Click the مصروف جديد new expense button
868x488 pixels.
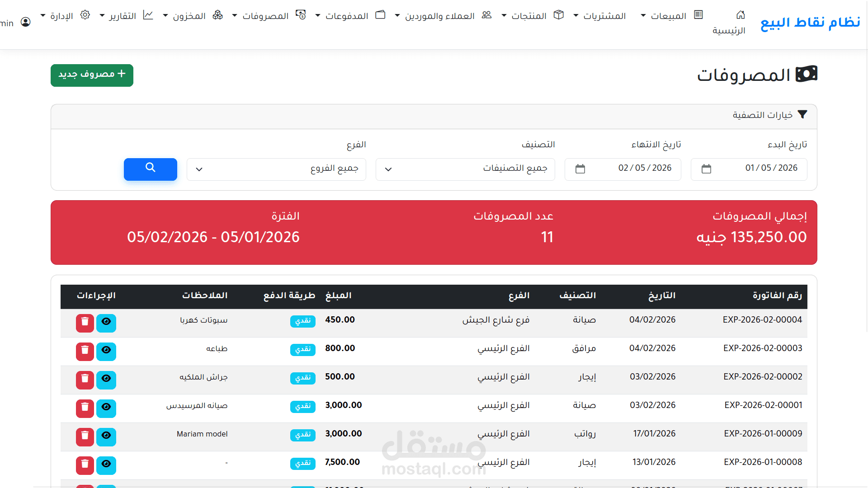[x=92, y=75]
